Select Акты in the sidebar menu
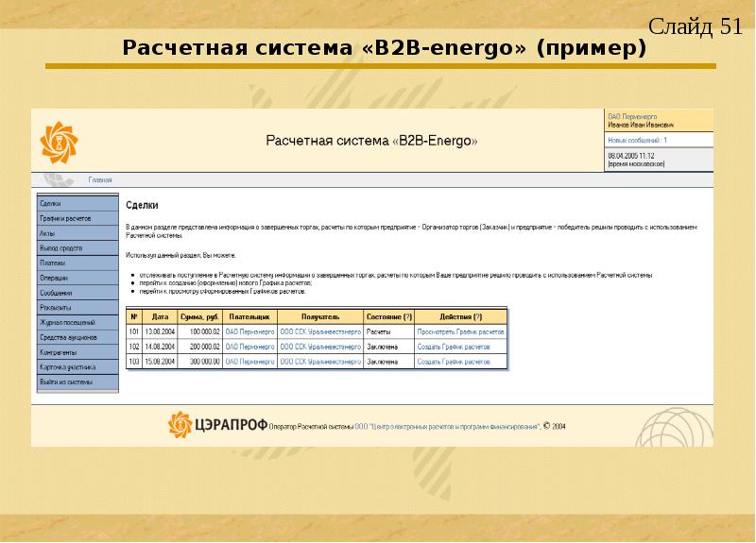756x543 pixels. tap(77, 233)
